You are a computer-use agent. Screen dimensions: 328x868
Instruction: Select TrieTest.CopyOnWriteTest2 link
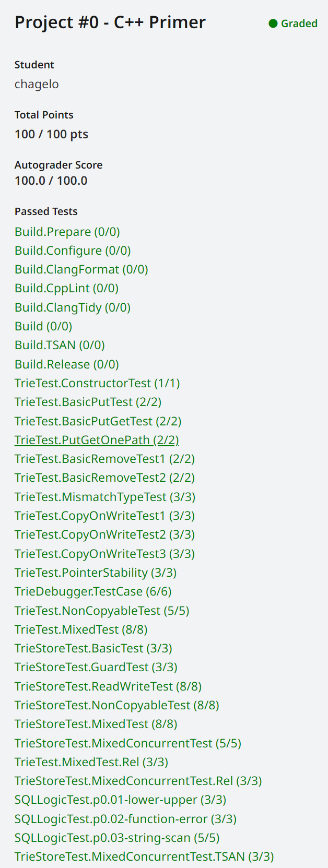pyautogui.click(x=104, y=534)
